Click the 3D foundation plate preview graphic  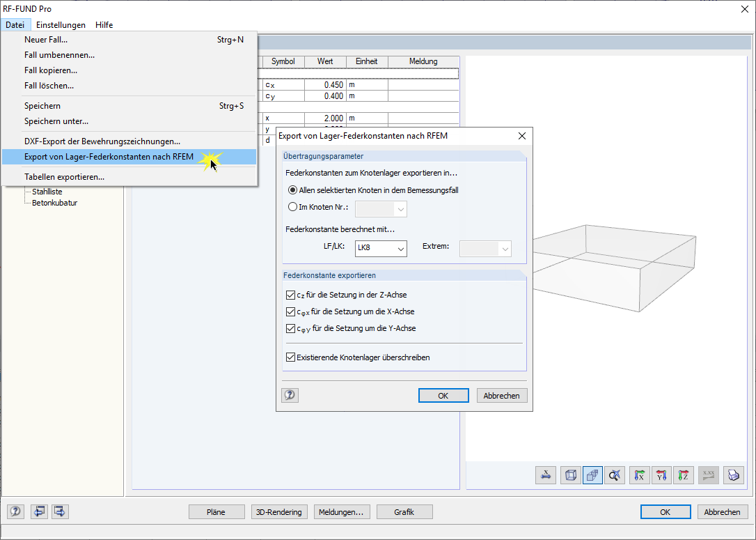(x=615, y=268)
